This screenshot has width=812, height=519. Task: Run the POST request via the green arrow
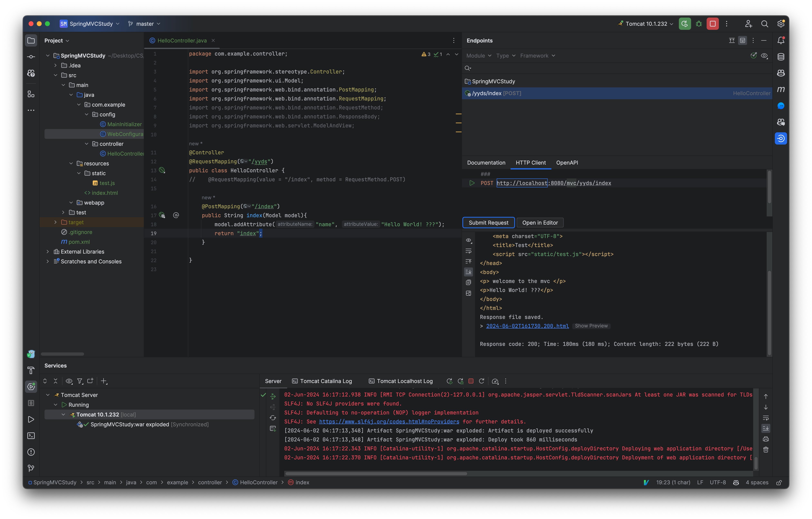(472, 183)
